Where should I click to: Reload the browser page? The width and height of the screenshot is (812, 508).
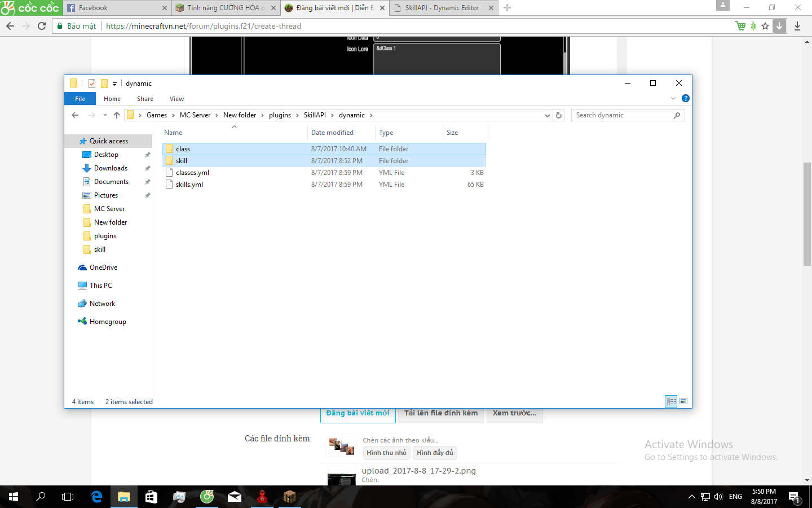pos(42,26)
